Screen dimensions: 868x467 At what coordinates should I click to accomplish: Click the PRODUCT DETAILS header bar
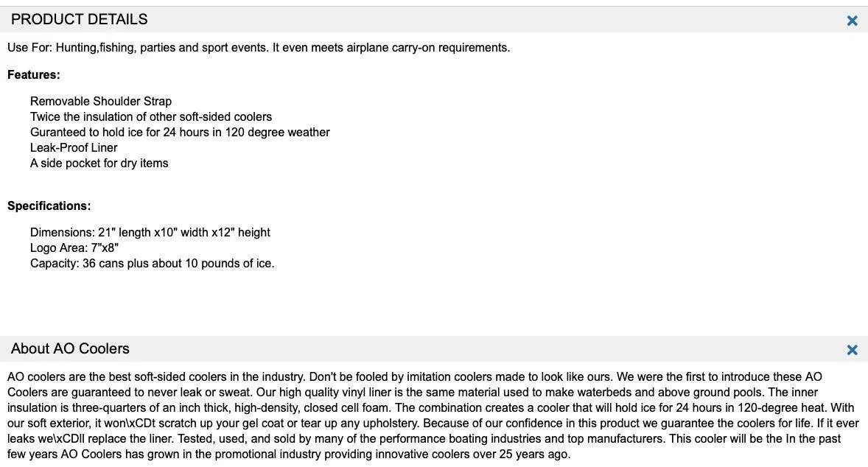coord(434,19)
